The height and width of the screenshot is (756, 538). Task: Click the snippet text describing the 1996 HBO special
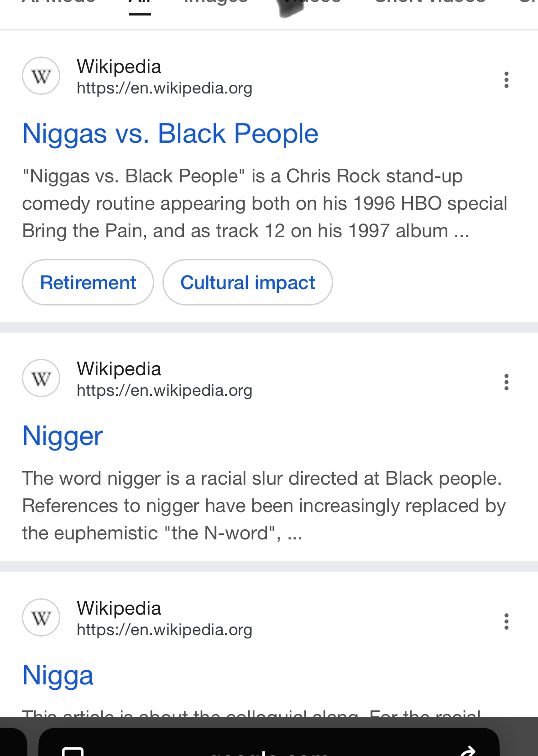(265, 203)
